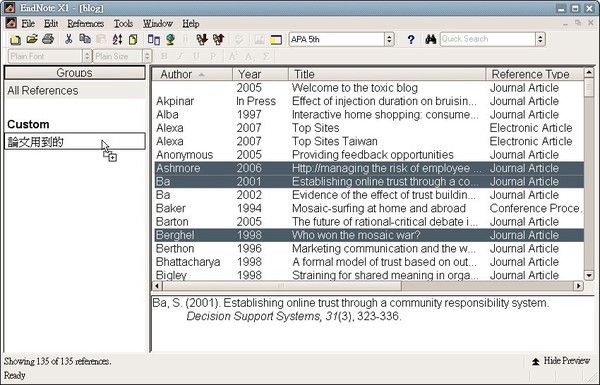This screenshot has height=385, width=600.
Task: Click the reference list scroll up arrow
Action: (x=589, y=72)
